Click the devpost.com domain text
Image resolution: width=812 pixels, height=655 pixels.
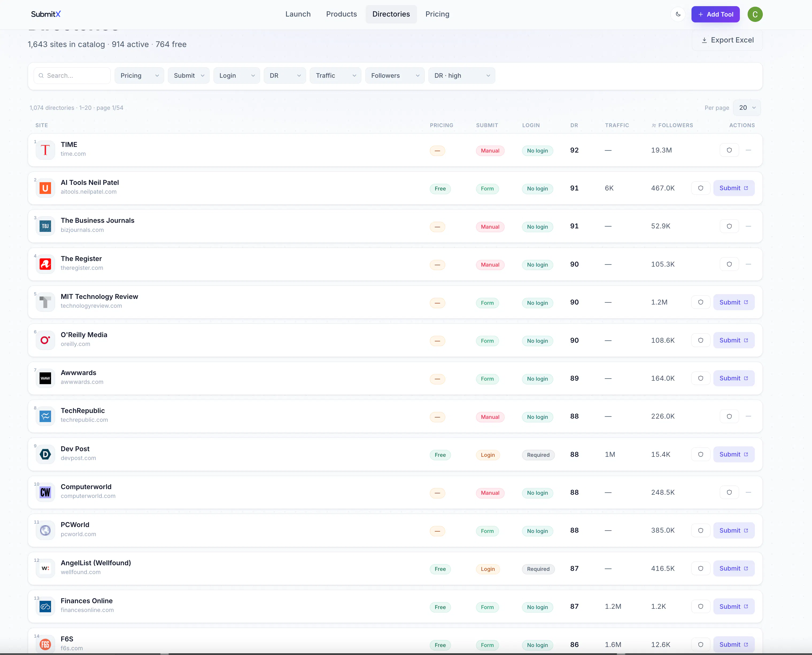79,458
